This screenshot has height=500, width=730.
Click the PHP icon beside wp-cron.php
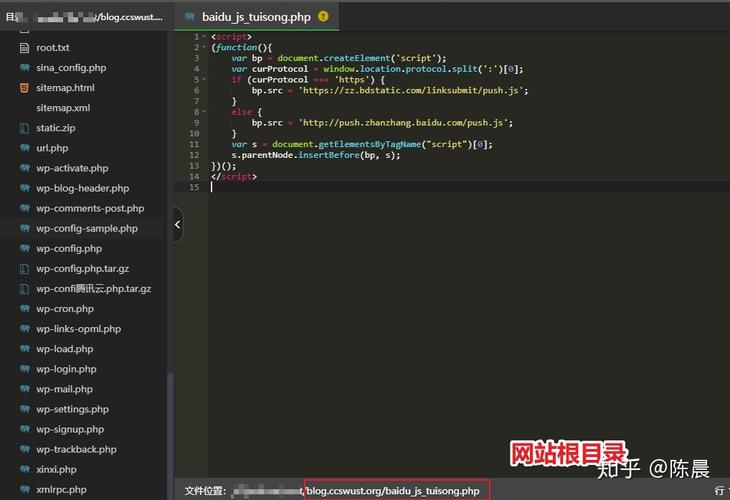pyautogui.click(x=25, y=309)
